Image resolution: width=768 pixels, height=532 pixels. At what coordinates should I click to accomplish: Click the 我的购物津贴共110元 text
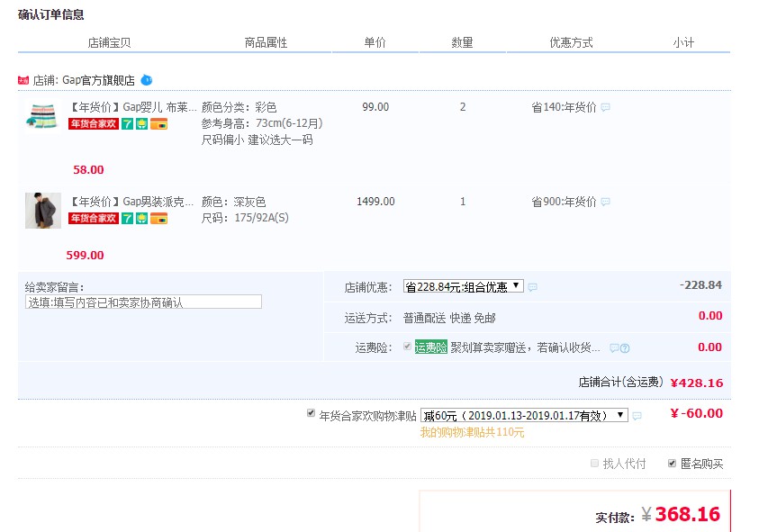[x=472, y=433]
